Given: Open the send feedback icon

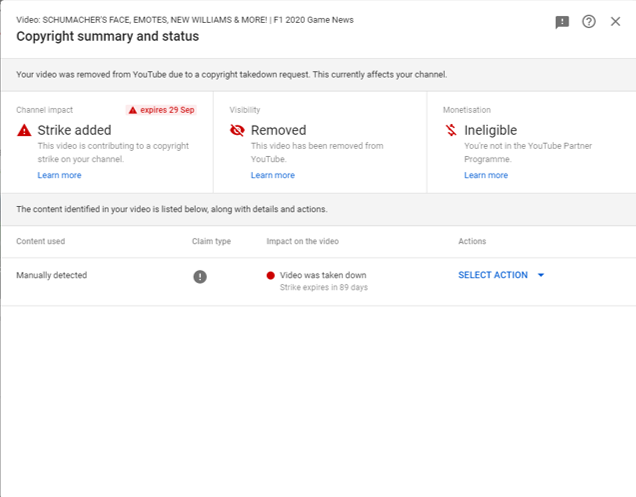Looking at the screenshot, I should point(562,22).
